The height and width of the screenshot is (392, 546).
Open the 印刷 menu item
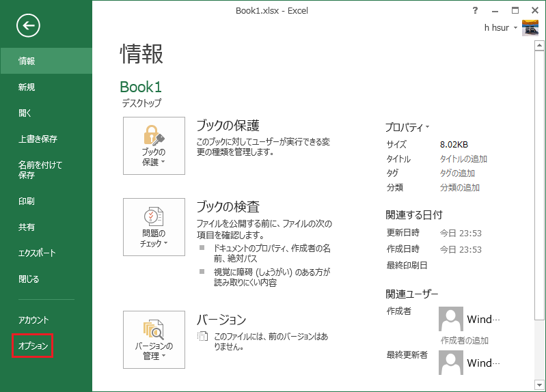(x=27, y=201)
